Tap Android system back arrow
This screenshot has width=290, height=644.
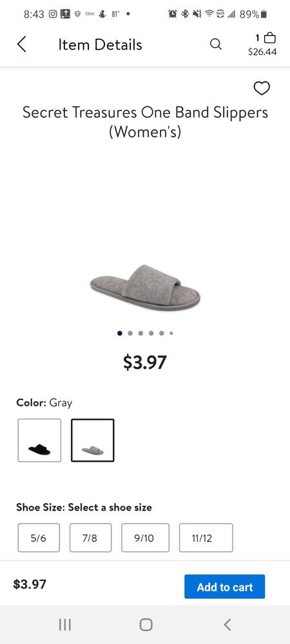pos(227,625)
